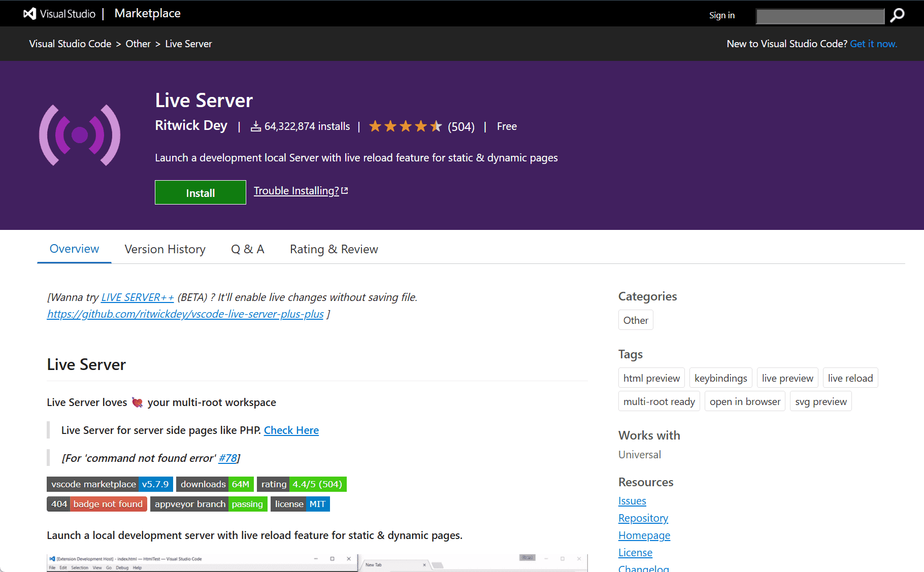Follow the Check Here PHP link
Viewport: 924px width, 572px height.
291,430
